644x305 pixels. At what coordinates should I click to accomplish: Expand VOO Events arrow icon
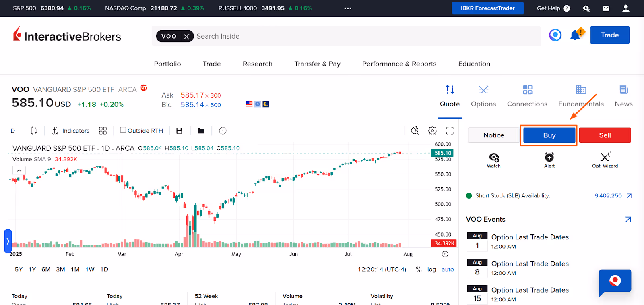point(628,219)
